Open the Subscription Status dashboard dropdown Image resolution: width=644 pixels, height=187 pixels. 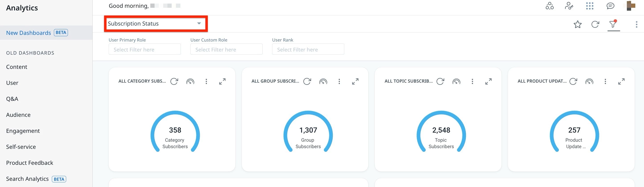pyautogui.click(x=155, y=24)
